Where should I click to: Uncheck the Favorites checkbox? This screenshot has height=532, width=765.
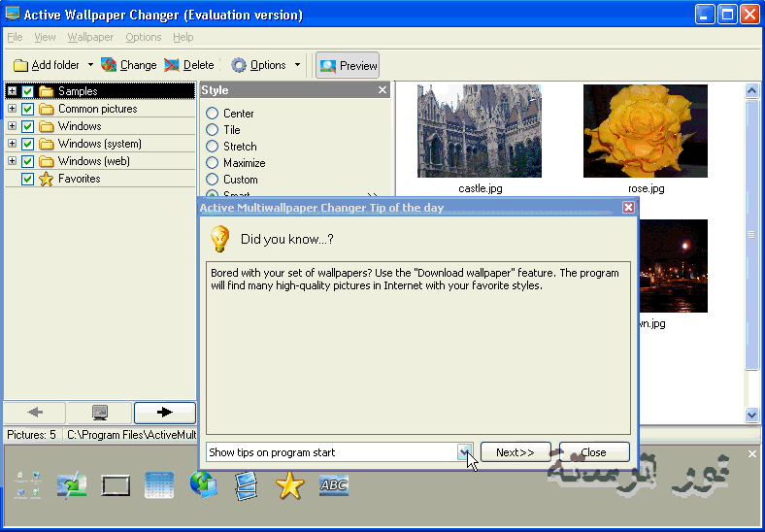point(28,180)
